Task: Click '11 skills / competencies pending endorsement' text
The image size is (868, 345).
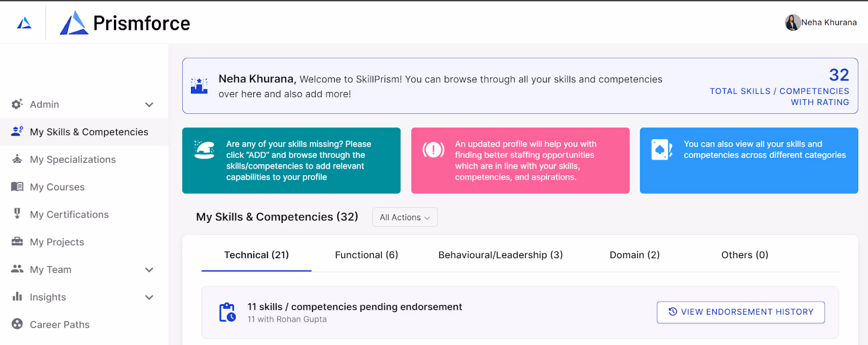Action: pos(355,307)
